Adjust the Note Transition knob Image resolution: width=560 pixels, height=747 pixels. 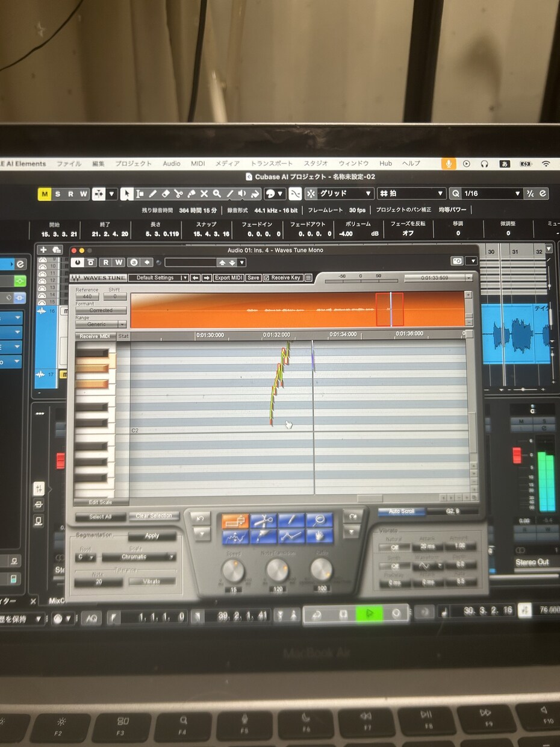[278, 569]
